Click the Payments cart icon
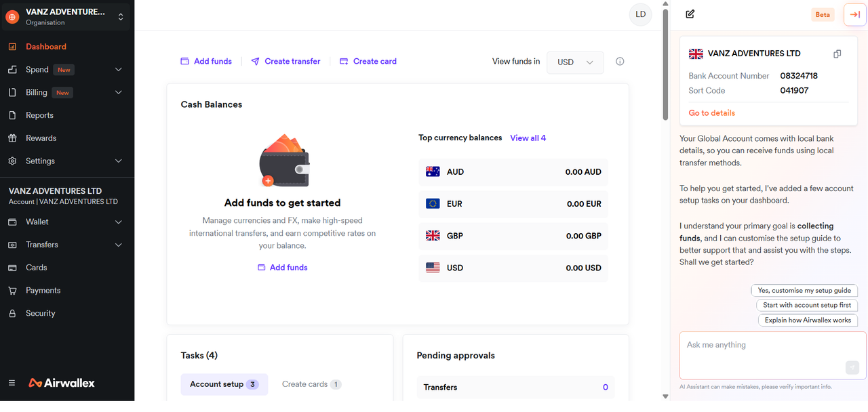The height and width of the screenshot is (412, 868). click(x=12, y=290)
